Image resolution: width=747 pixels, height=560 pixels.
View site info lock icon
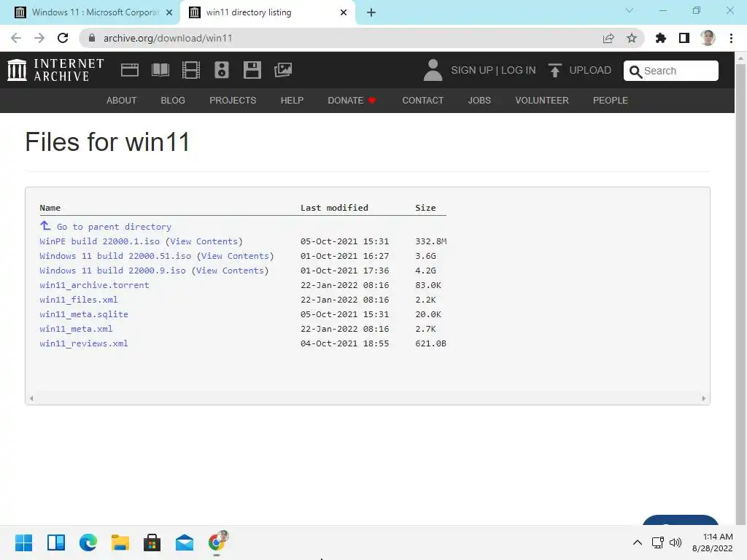pos(92,38)
